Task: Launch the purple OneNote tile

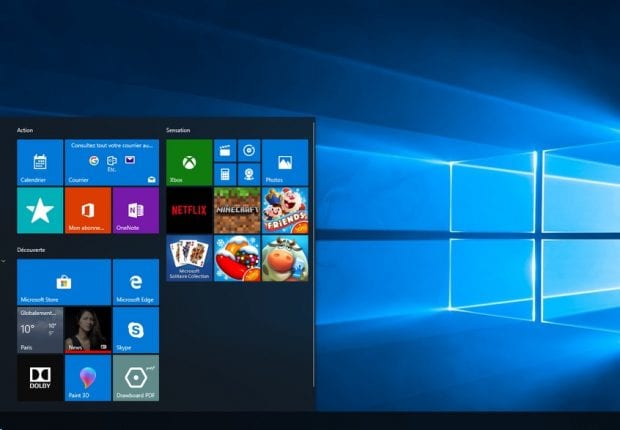Action: coord(136,210)
